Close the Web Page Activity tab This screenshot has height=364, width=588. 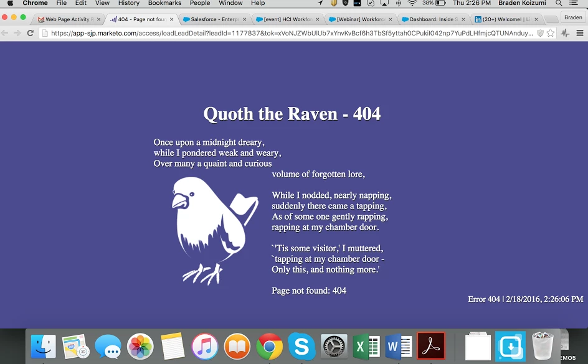tap(98, 19)
